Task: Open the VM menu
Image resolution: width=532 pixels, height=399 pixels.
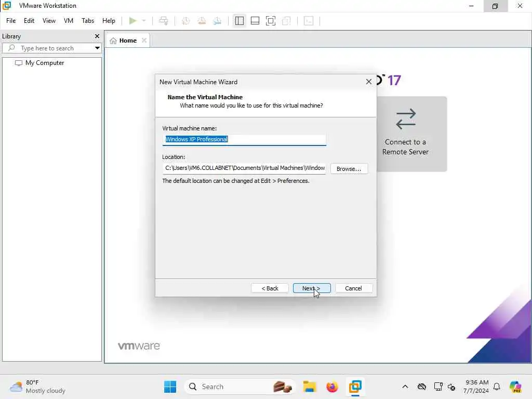Action: tap(69, 21)
